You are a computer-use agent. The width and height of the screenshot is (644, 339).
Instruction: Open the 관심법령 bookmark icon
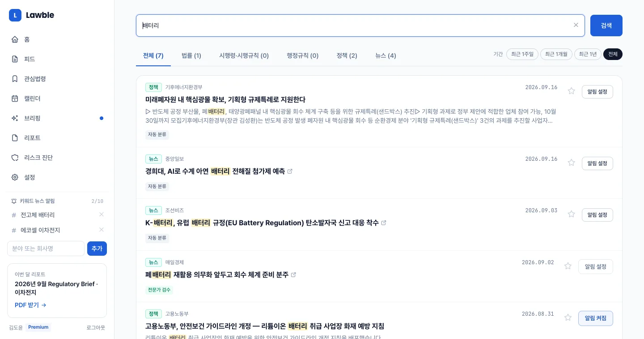15,79
